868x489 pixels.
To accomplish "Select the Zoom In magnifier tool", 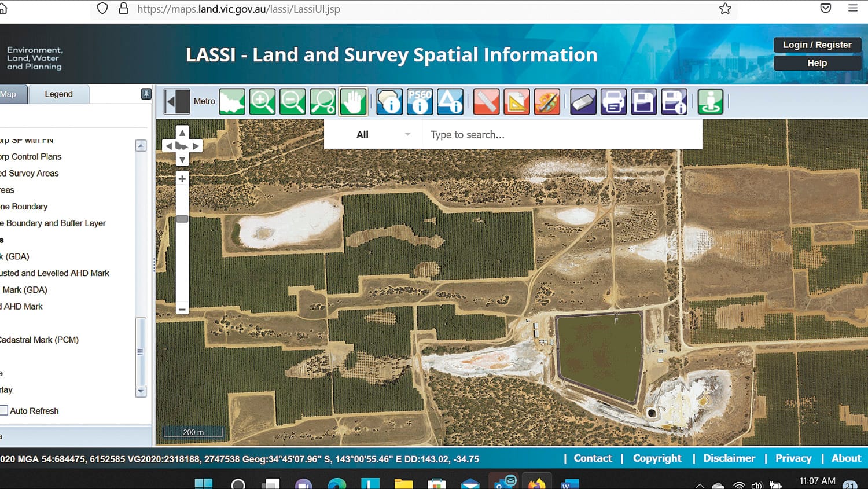I will tap(262, 102).
